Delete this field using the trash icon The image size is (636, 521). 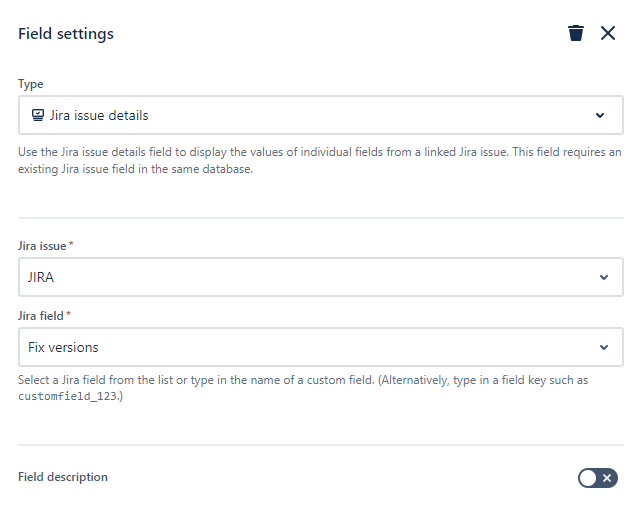coord(576,33)
